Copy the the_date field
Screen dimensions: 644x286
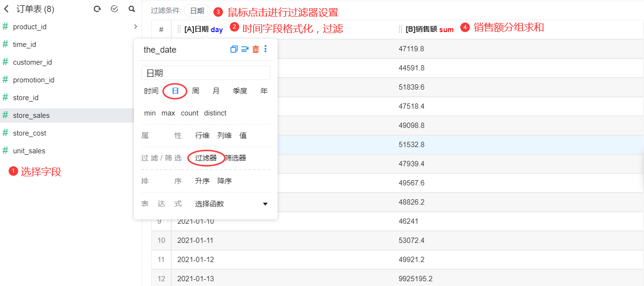click(x=234, y=49)
